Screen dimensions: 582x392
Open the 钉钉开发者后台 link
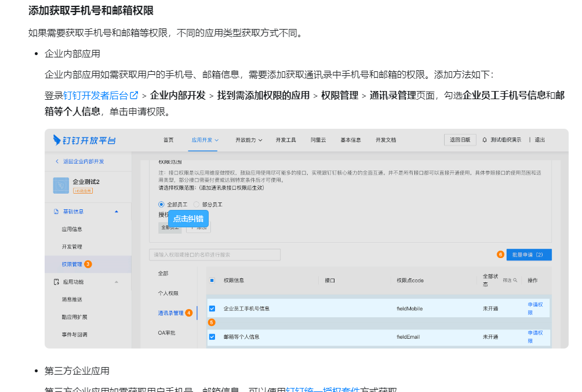pos(96,96)
